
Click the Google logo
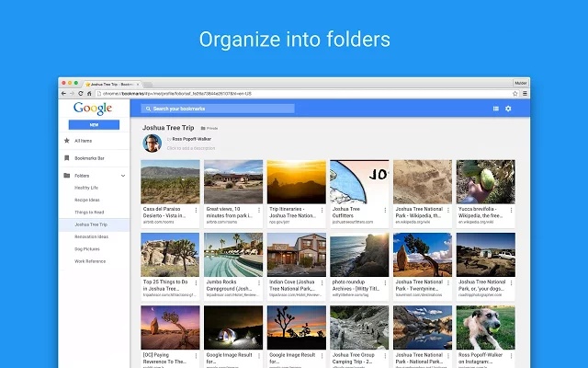(93, 109)
